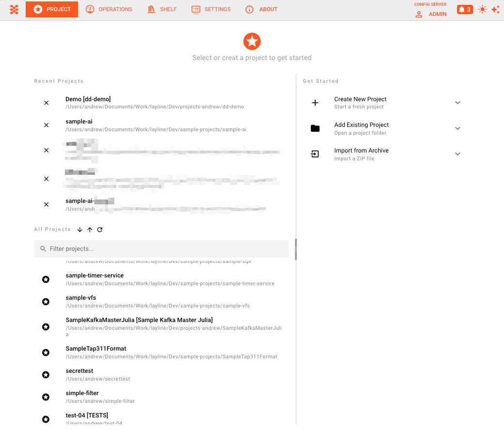This screenshot has width=504, height=430.
Task: Toggle the favorite star for secrettest
Action: click(46, 374)
